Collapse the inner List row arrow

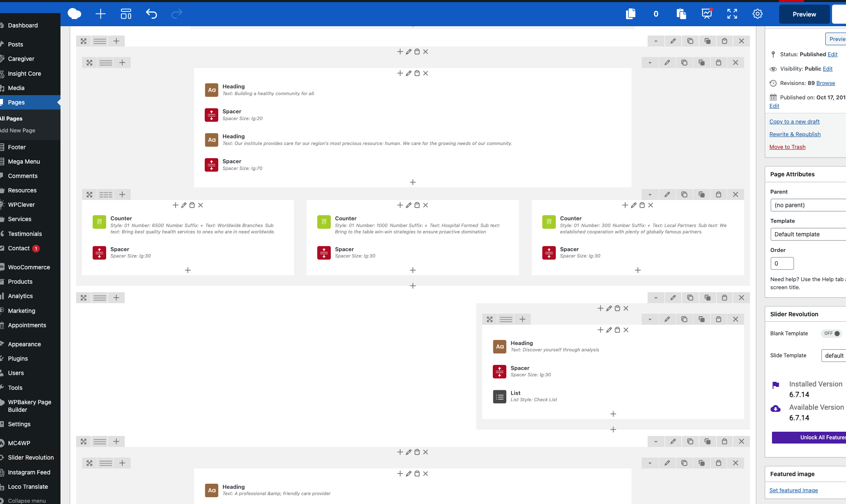point(650,319)
